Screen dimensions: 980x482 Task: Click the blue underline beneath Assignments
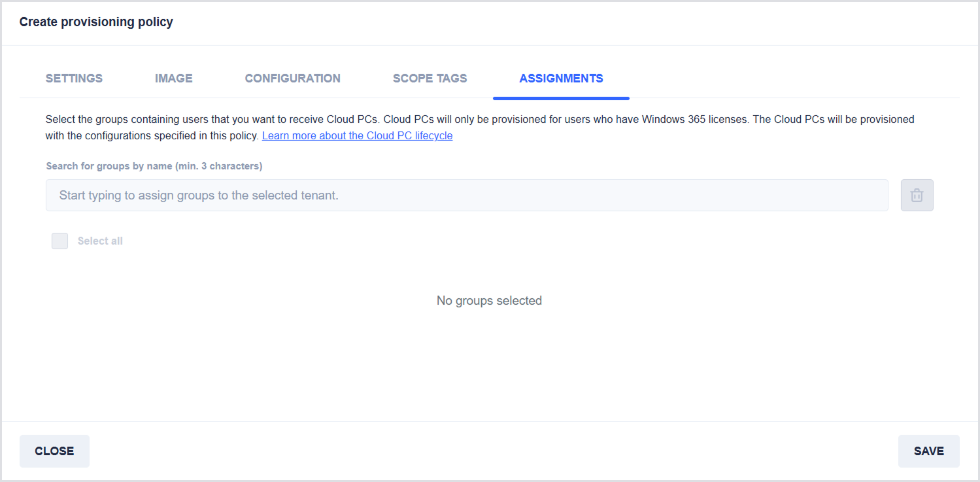(x=561, y=98)
